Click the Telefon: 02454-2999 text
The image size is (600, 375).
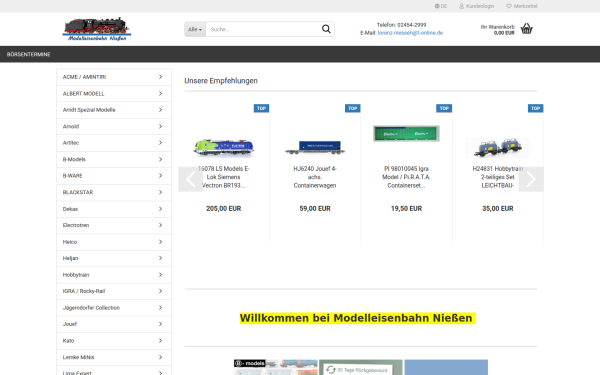coord(401,25)
